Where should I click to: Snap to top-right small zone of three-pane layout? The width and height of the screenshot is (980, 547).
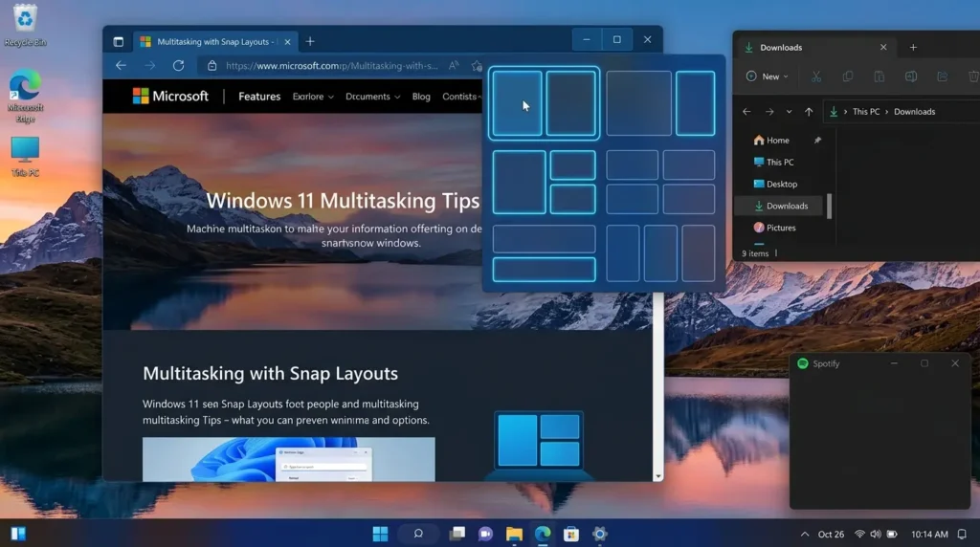572,164
